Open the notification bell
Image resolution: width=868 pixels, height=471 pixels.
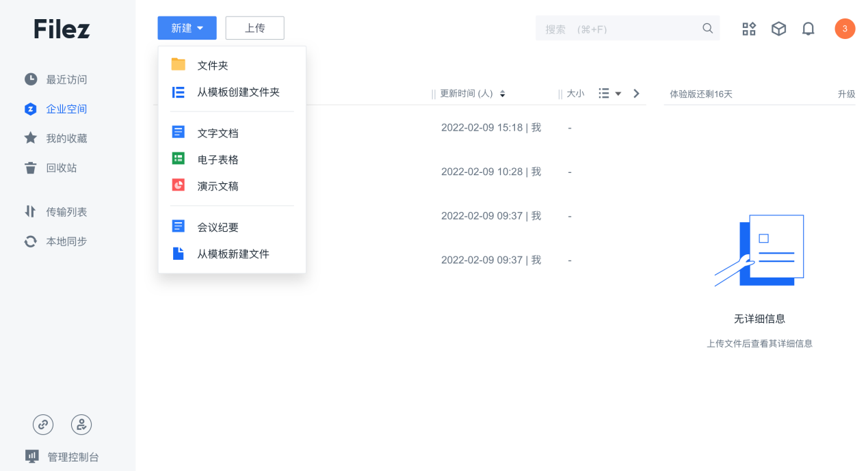[808, 29]
